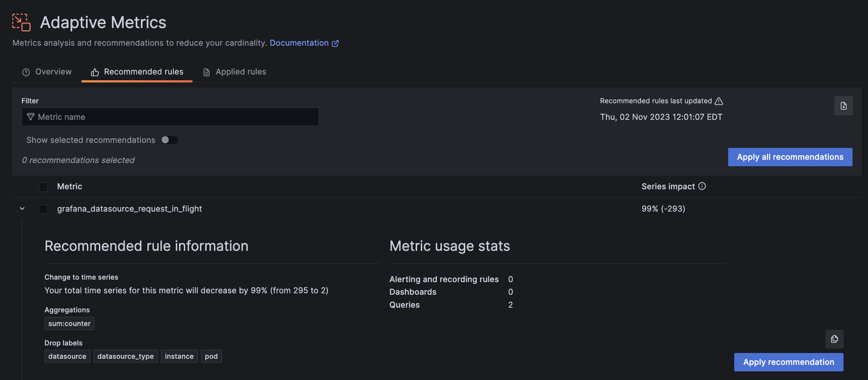Click the filter funnel icon
The width and height of the screenshot is (868, 380).
coord(31,117)
